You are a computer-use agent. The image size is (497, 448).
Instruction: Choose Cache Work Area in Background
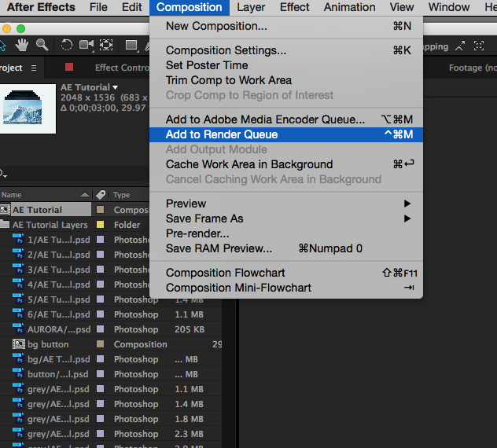286,164
